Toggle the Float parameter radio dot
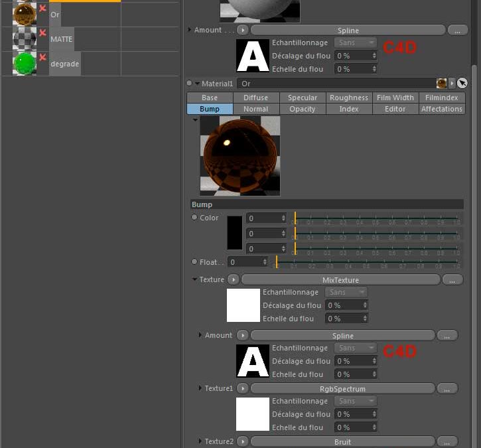The image size is (481, 448). pos(194,262)
